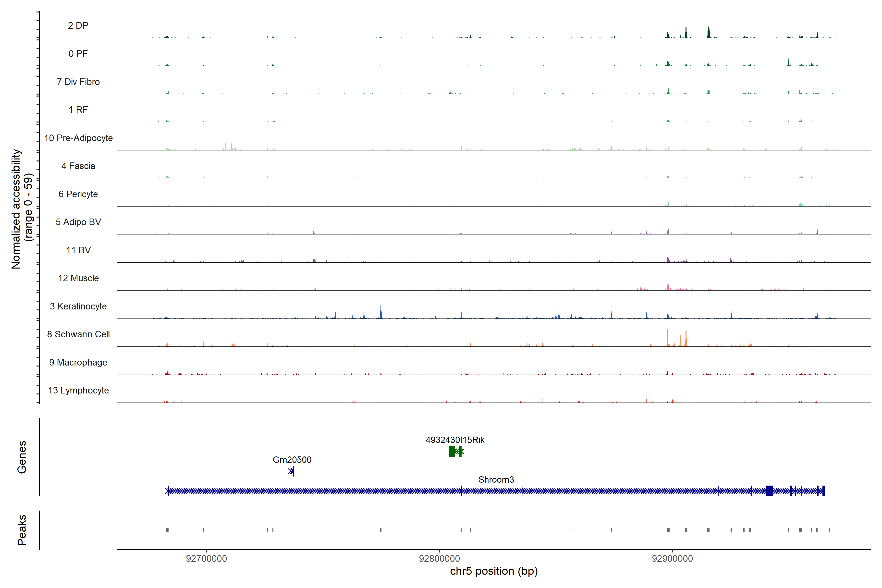Click the Genes panel label
Screen dimensions: 882x588
(x=22, y=457)
